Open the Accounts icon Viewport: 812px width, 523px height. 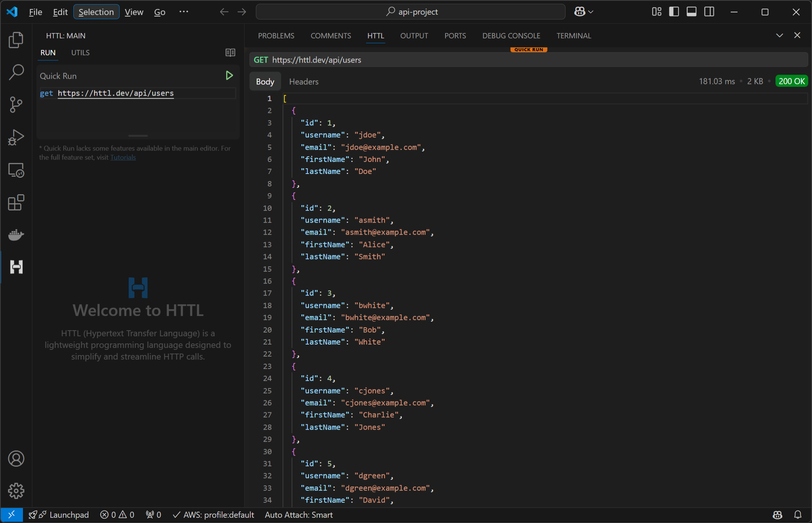[x=16, y=459]
